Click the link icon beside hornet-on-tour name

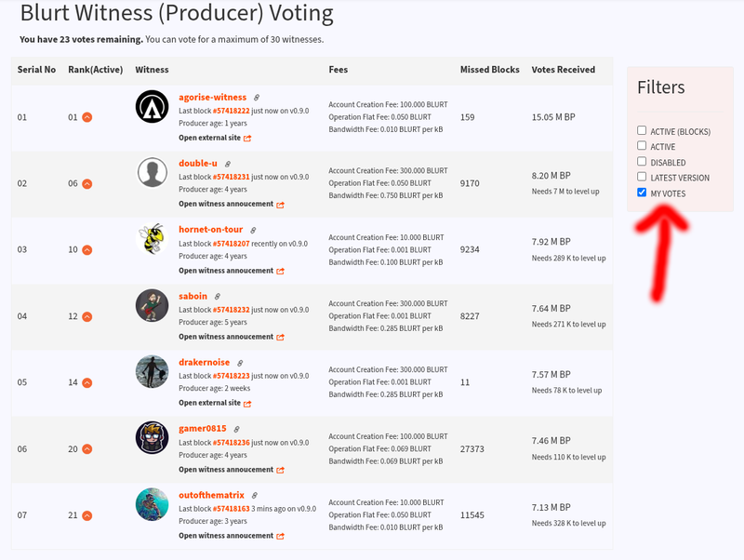point(253,230)
